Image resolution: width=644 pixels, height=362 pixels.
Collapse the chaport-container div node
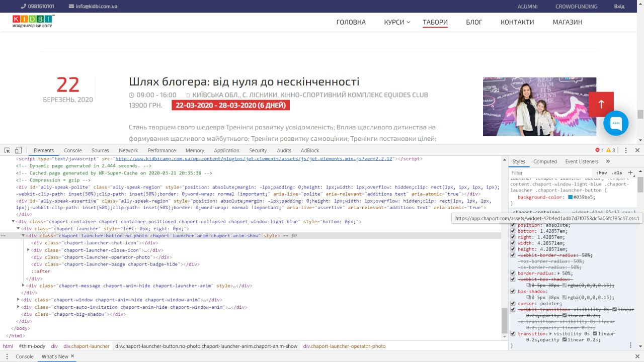pyautogui.click(x=13, y=221)
